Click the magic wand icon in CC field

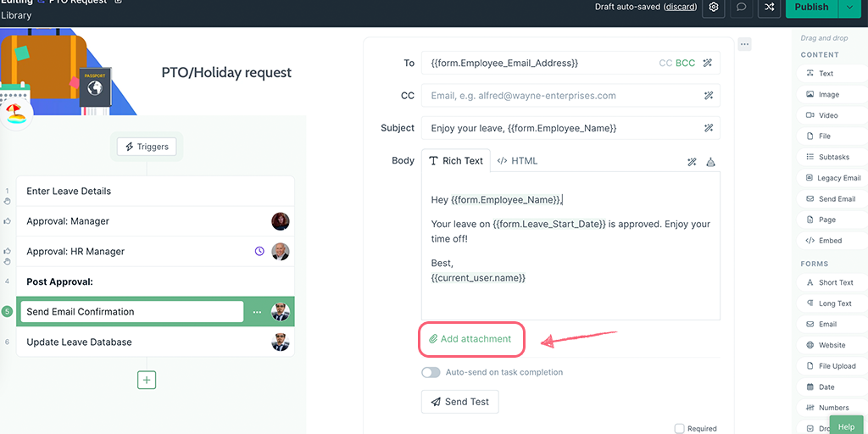(709, 96)
